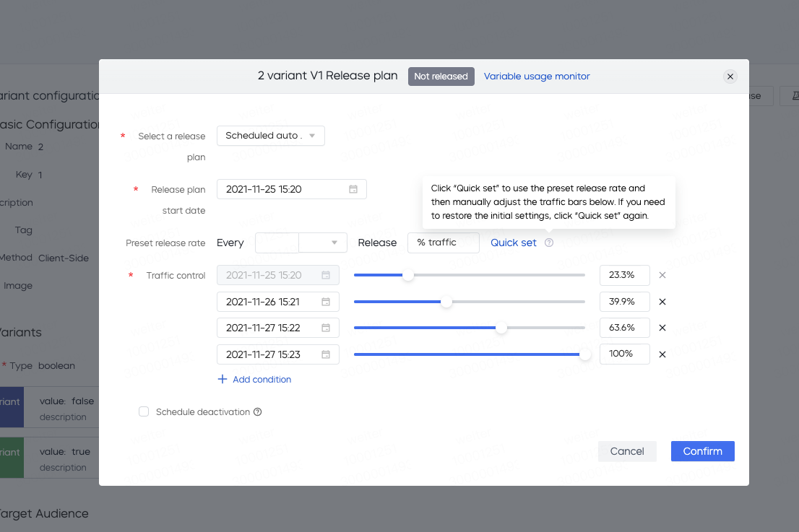Screen dimensions: 799x532
Task: Click the % traffic input field
Action: pos(444,243)
